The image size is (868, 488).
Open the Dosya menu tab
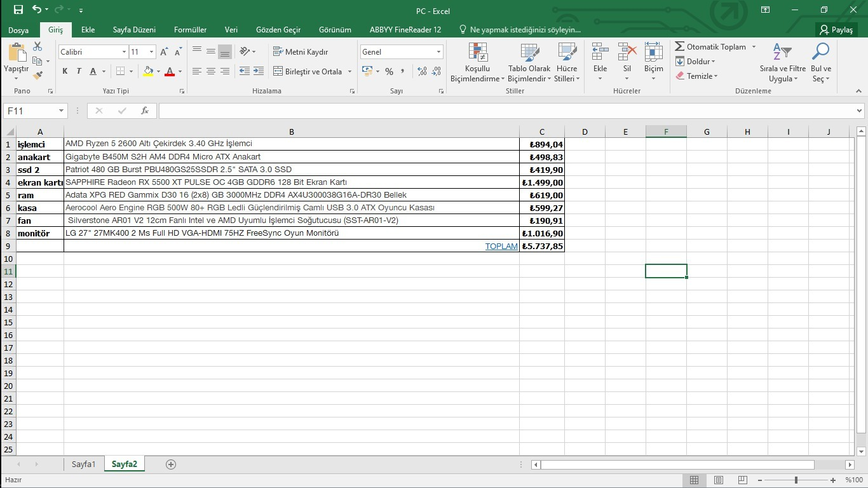pos(18,30)
